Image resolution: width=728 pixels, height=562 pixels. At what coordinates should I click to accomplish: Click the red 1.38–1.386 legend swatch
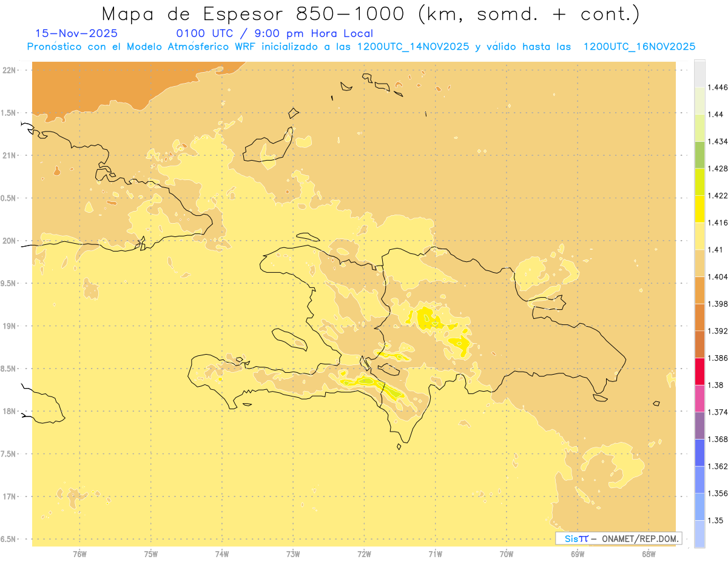tap(699, 372)
